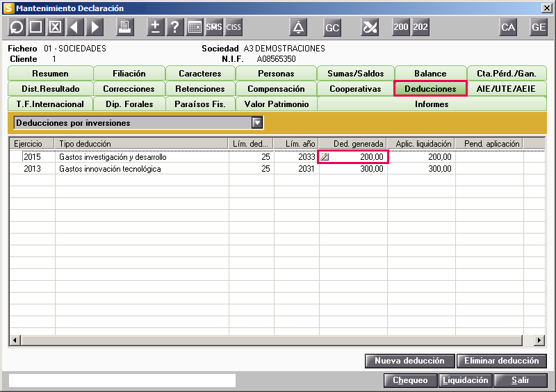This screenshot has width=556, height=392.
Task: Click the Ejercicio column header
Action: [31, 144]
